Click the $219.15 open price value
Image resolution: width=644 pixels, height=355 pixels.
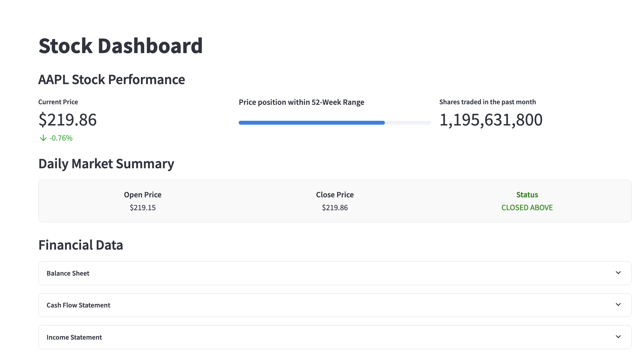tap(143, 208)
